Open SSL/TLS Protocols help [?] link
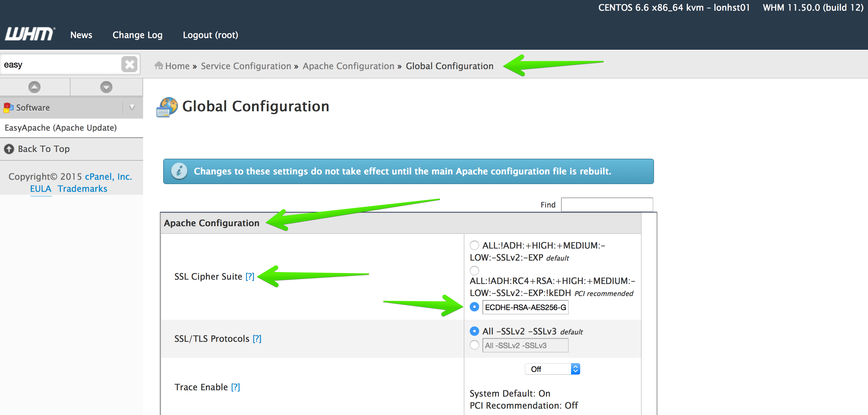This screenshot has width=868, height=415. point(257,339)
